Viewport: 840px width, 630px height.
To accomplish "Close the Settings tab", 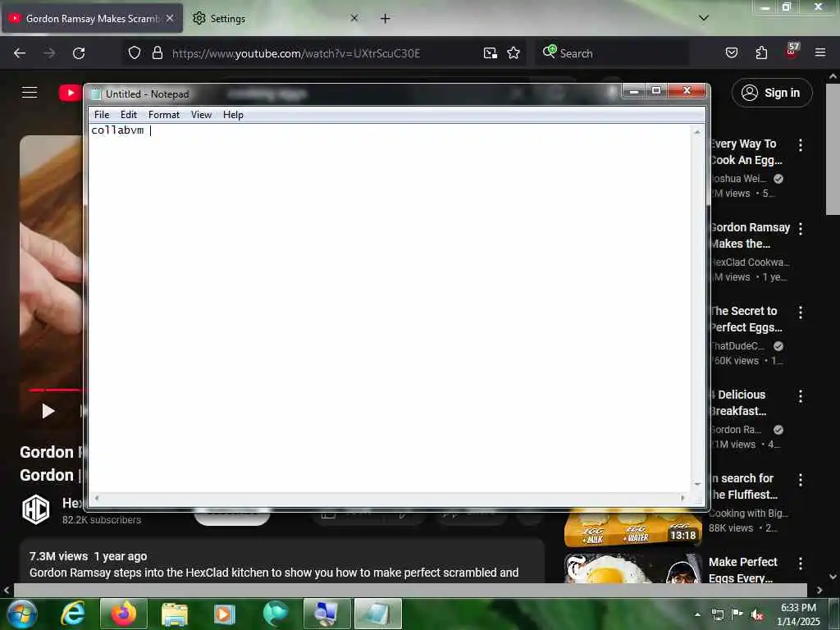I will point(354,18).
